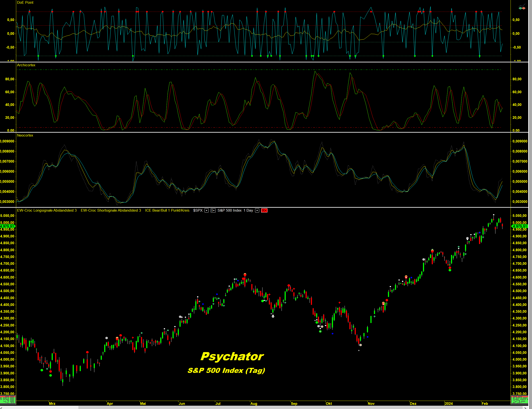
Task: Click the green 4.975,51 price tag on right axis
Action: [x=520, y=226]
